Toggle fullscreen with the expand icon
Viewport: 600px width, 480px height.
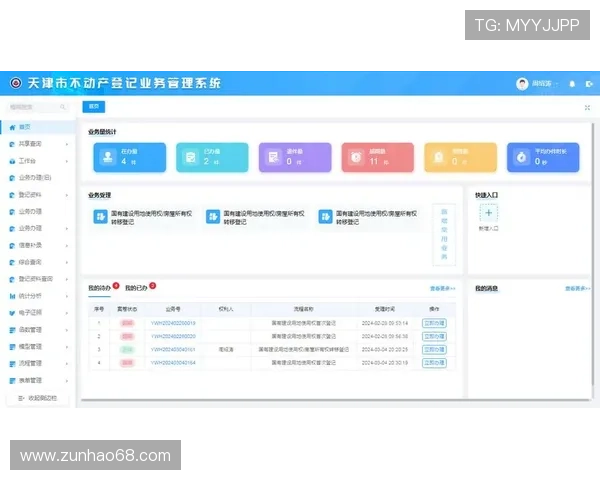pyautogui.click(x=587, y=108)
